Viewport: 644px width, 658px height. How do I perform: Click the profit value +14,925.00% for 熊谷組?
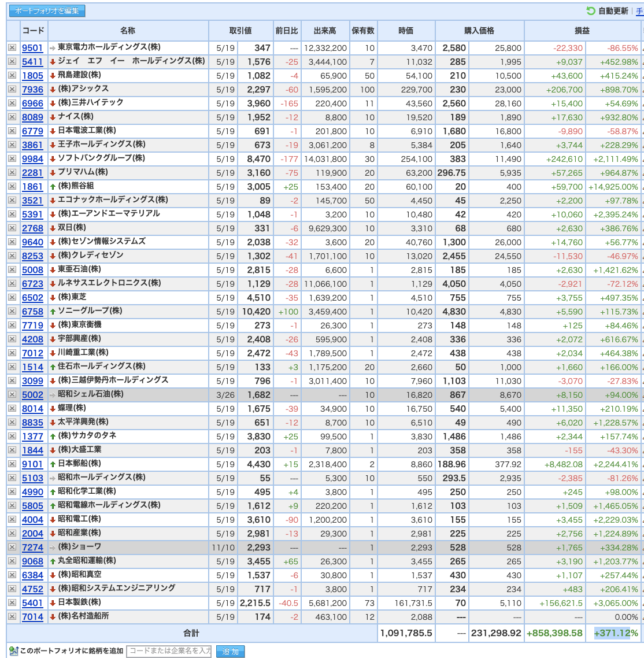pyautogui.click(x=613, y=187)
